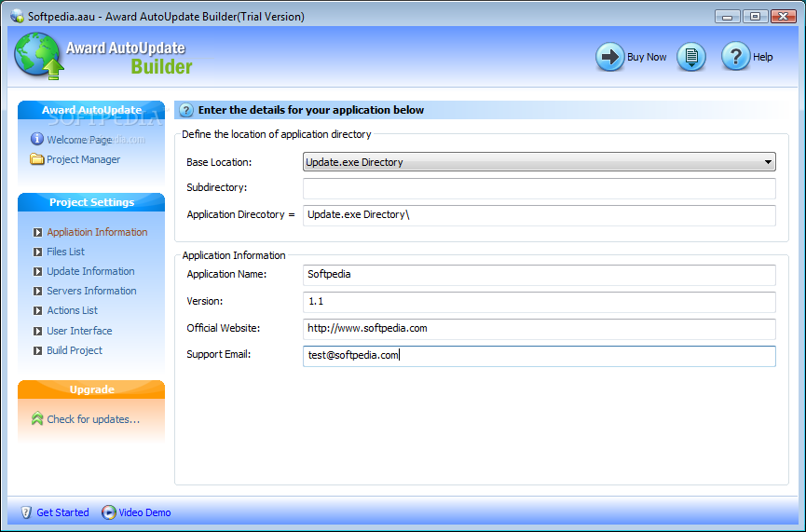Viewport: 806px width, 532px height.
Task: Click the Project Settings panel header
Action: pyautogui.click(x=91, y=202)
